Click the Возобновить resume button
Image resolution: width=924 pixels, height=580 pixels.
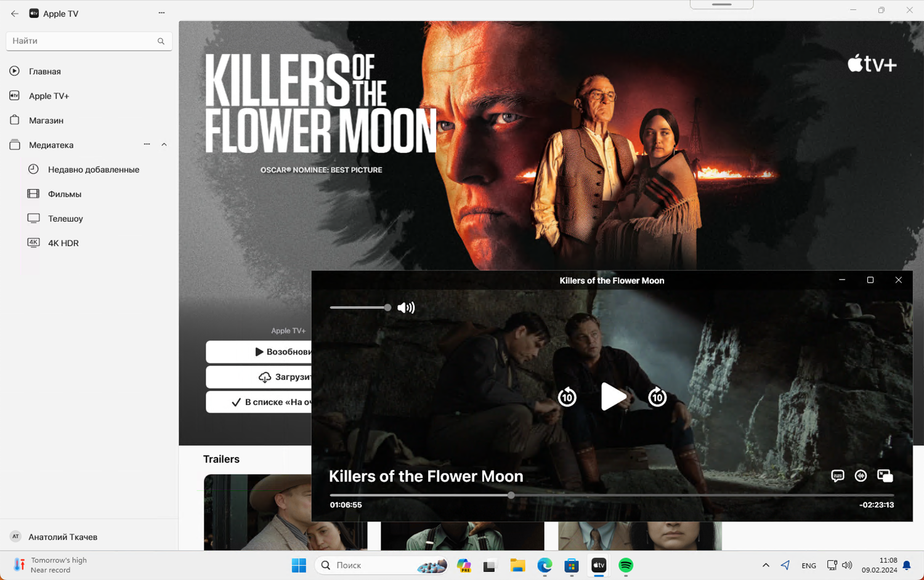[259, 352]
